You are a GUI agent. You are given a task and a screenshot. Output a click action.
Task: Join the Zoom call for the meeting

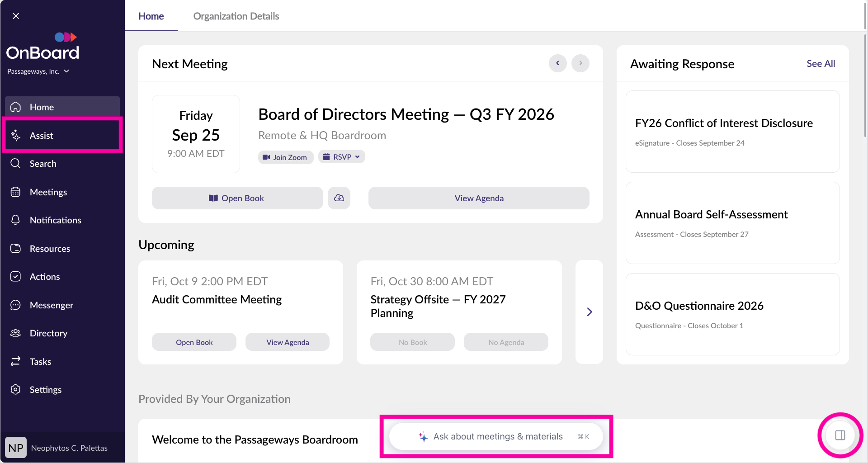[x=286, y=157]
